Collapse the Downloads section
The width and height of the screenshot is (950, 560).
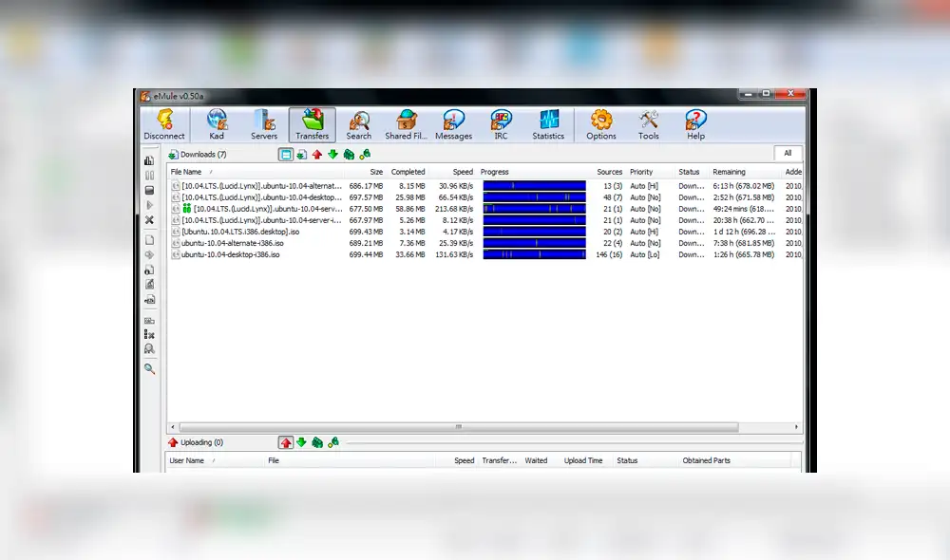[x=172, y=154]
